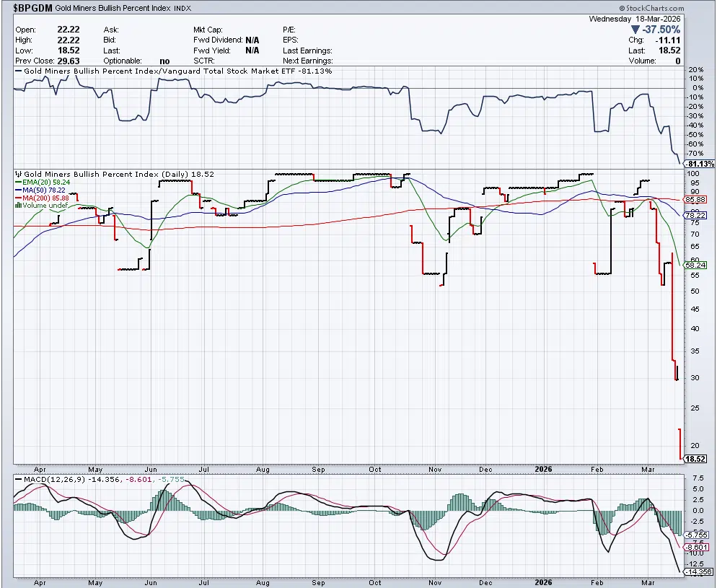Click the down triangle beside -37.50%

[635, 30]
